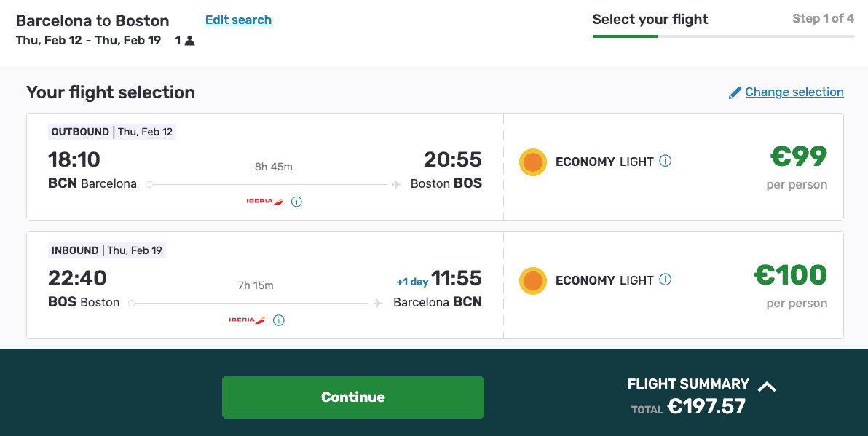The height and width of the screenshot is (436, 868).
Task: Click the outbound Iberia airline logo
Action: [264, 202]
